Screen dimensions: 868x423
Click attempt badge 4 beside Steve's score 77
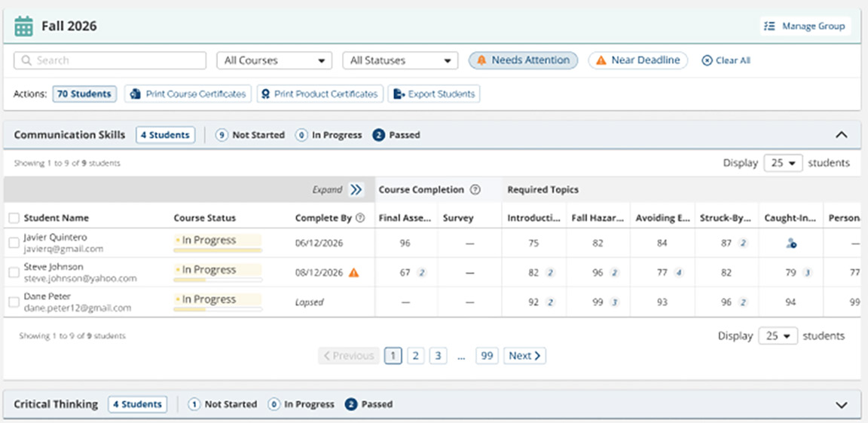[x=679, y=272]
